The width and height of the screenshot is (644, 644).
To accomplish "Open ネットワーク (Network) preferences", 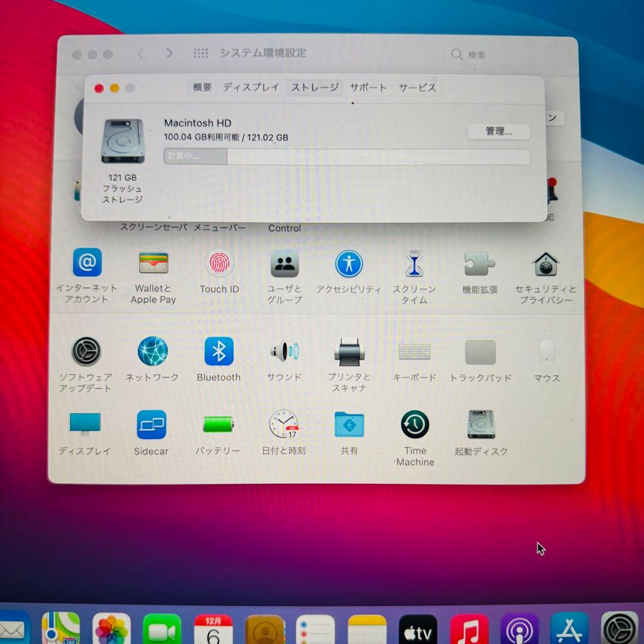I will pyautogui.click(x=153, y=352).
